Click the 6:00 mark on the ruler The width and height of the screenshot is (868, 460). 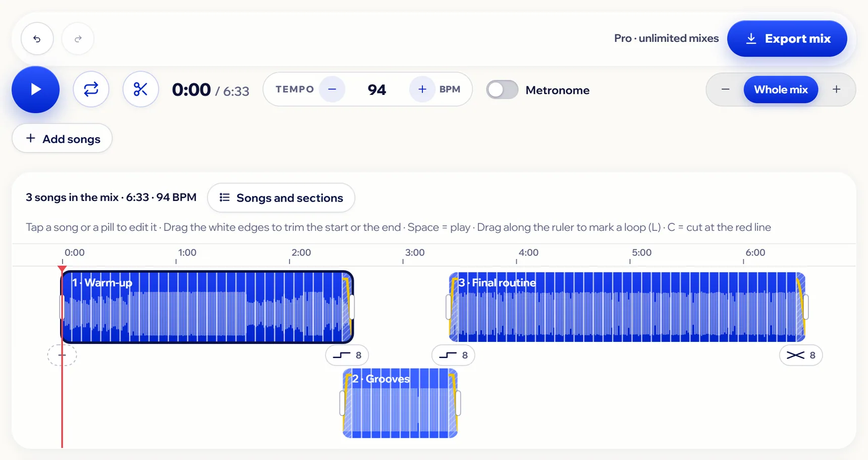755,252
